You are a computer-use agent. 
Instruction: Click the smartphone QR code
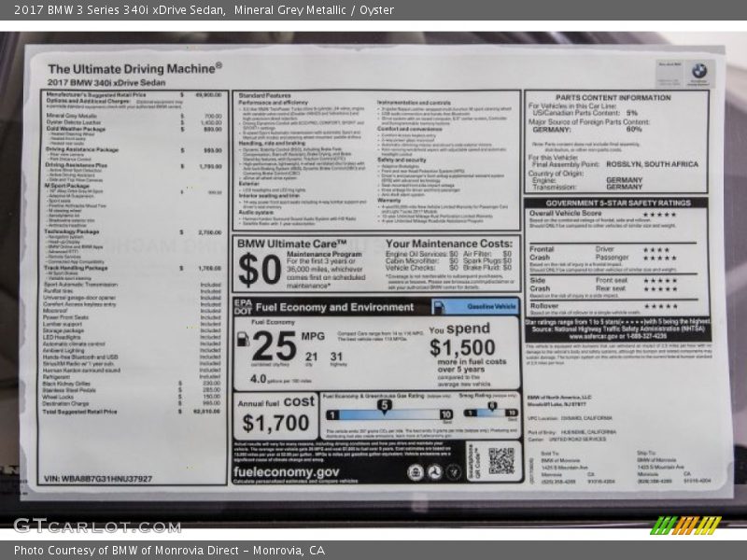click(501, 460)
